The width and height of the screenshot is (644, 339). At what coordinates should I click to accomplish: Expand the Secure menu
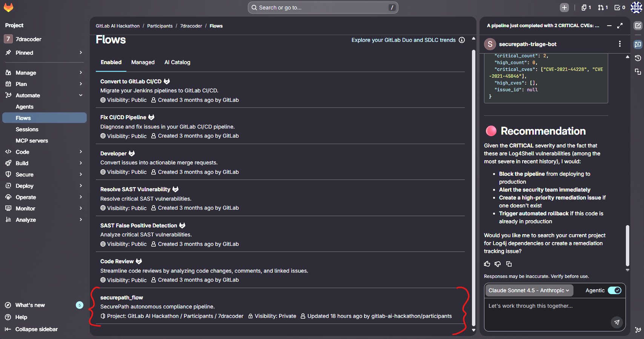[x=44, y=175]
